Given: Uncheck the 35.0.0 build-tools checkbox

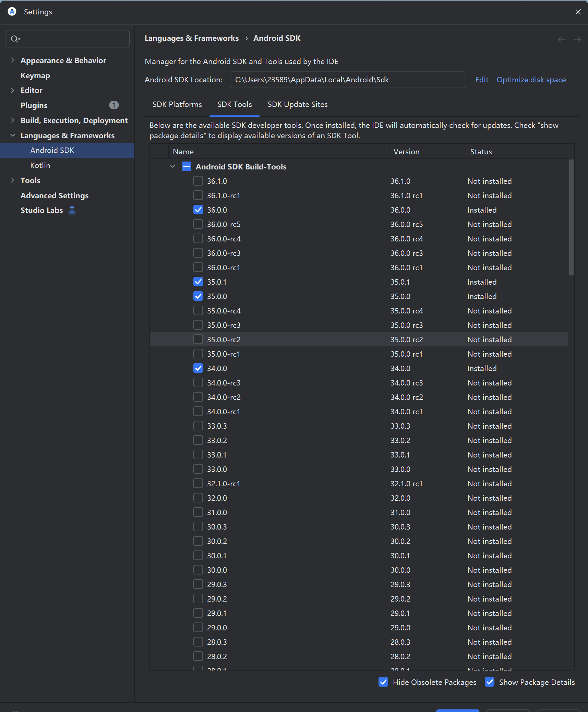Looking at the screenshot, I should pyautogui.click(x=198, y=296).
